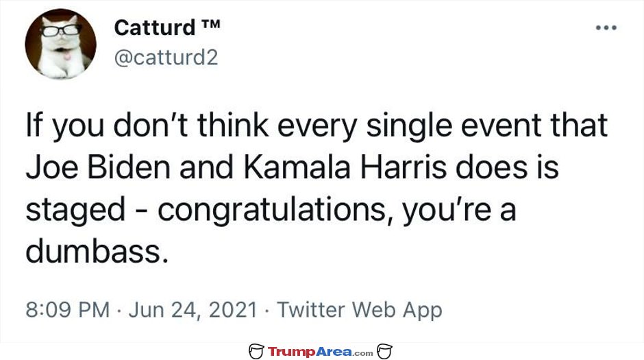This screenshot has width=644, height=360.
Task: Open the @catturd2 handle link
Action: click(165, 58)
